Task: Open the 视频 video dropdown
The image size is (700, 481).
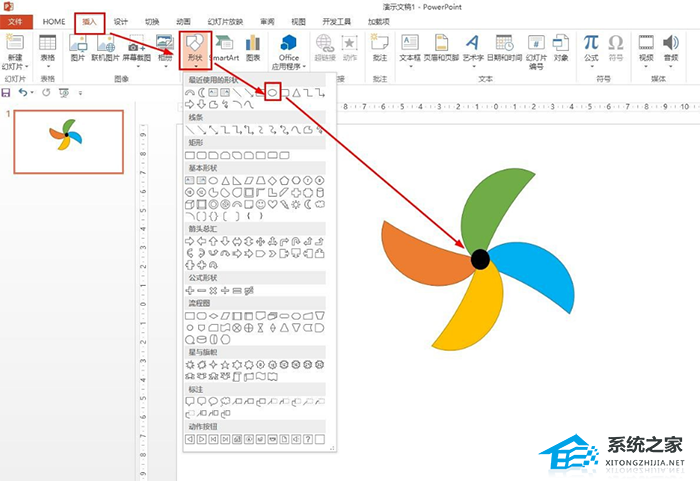Action: [646, 67]
